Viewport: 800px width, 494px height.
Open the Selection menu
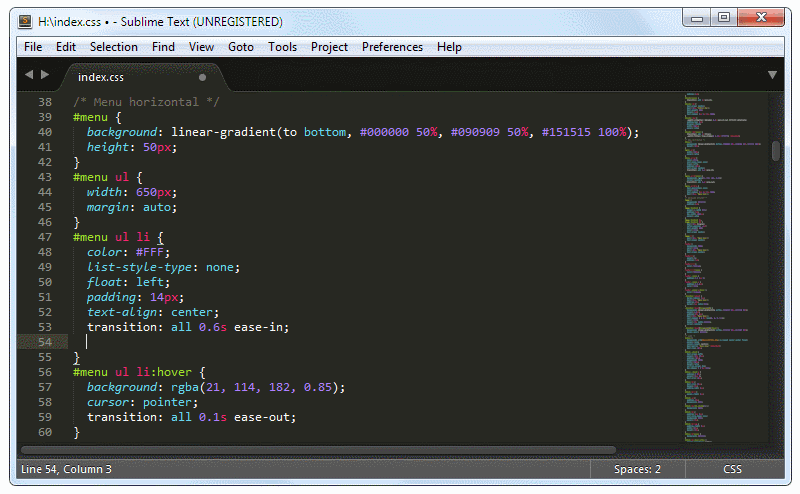pos(114,47)
